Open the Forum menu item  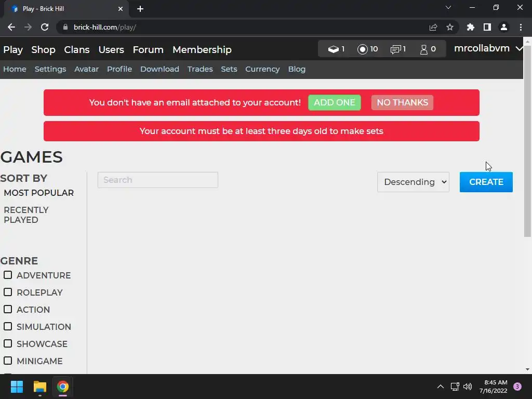tap(148, 49)
